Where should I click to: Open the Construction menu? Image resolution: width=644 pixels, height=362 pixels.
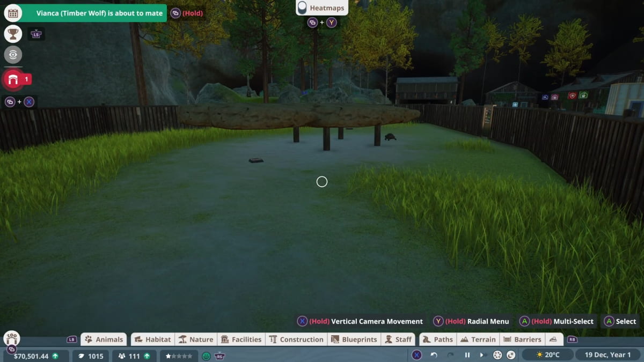(297, 339)
